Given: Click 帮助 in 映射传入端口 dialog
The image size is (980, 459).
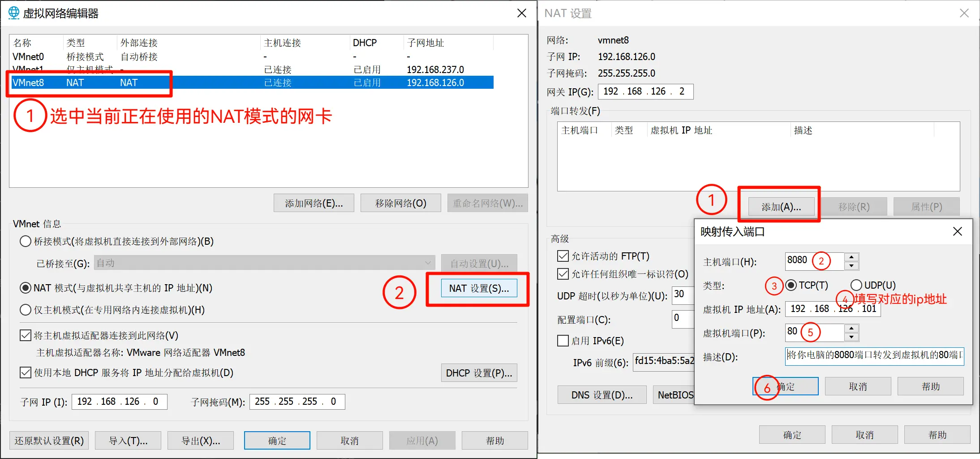Looking at the screenshot, I should pos(931,386).
